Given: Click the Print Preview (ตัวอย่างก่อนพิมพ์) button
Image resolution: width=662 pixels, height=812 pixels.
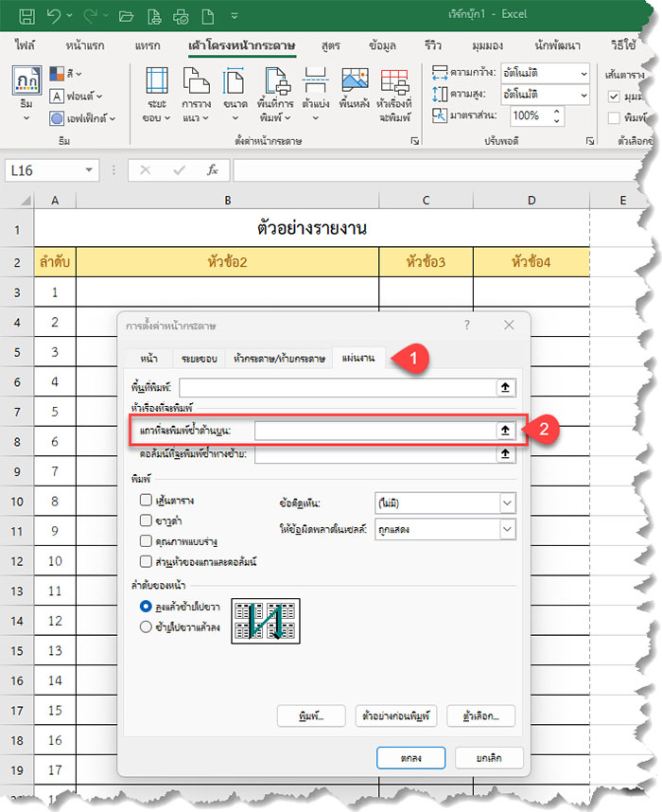Looking at the screenshot, I should tap(395, 715).
